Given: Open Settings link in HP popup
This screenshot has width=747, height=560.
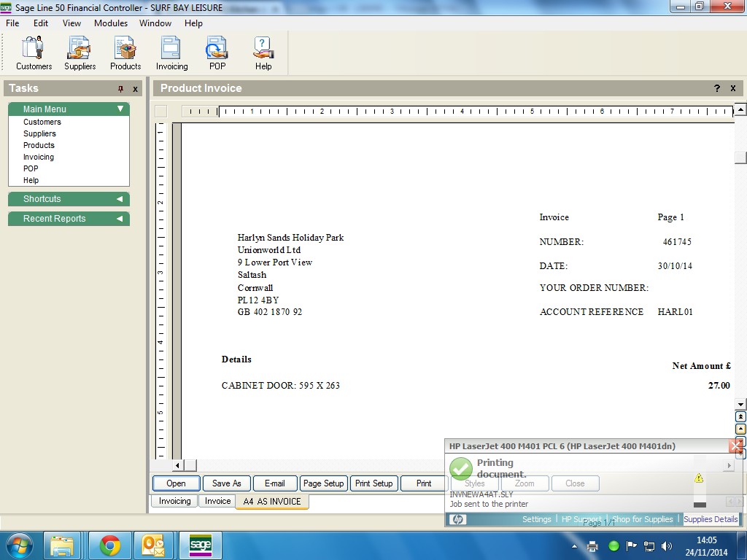Looking at the screenshot, I should click(x=536, y=519).
